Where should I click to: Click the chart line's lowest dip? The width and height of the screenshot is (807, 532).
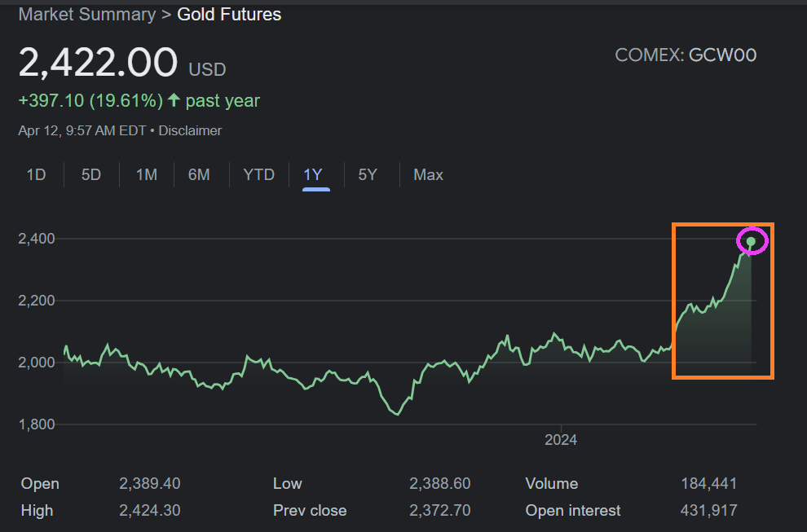point(397,414)
